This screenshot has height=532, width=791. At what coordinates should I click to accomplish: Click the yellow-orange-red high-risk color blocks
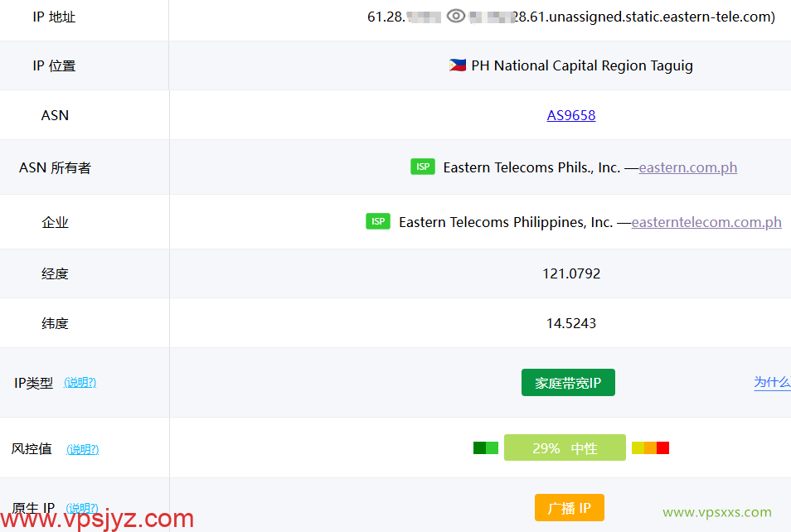click(x=650, y=447)
